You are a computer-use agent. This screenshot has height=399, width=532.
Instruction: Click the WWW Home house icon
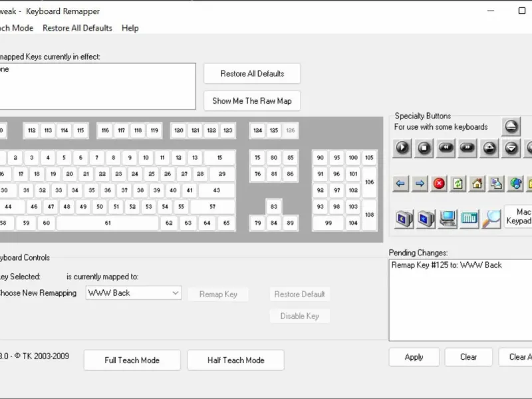pos(477,184)
